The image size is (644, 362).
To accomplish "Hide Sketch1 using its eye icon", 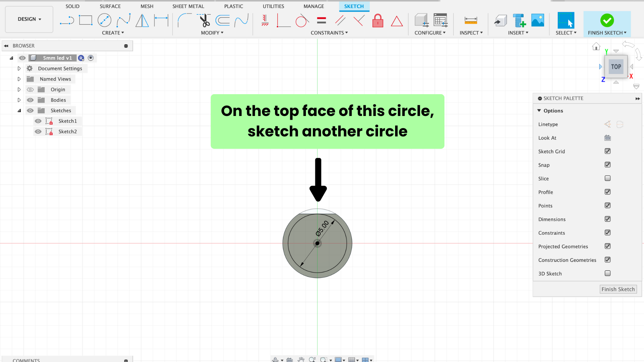I will 38,121.
